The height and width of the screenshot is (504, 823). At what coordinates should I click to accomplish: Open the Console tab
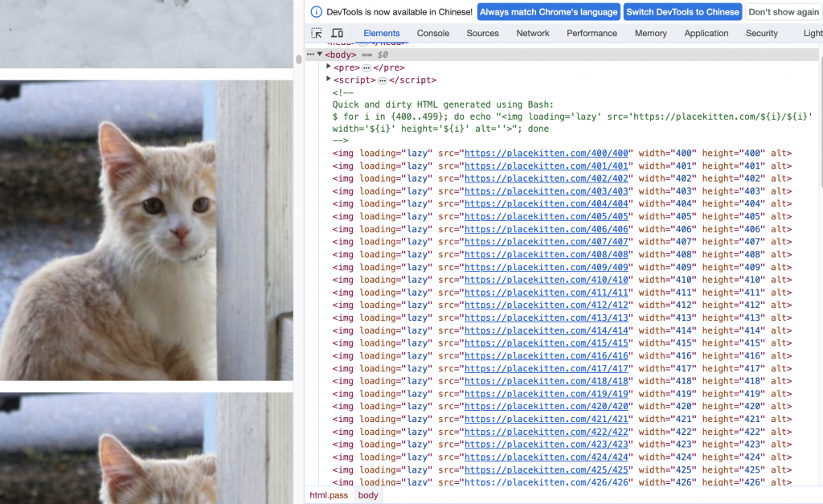coord(433,33)
